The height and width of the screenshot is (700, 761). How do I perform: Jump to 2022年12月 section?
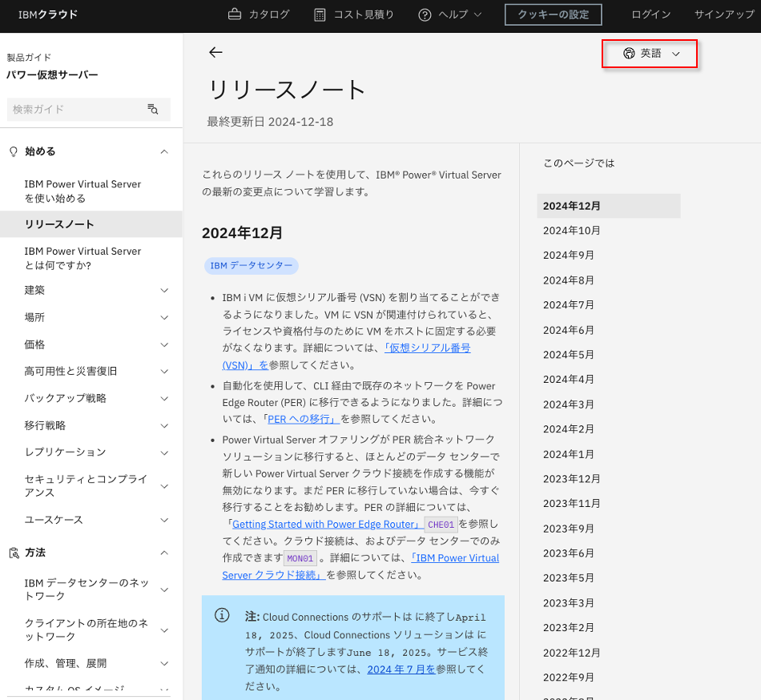pos(571,653)
